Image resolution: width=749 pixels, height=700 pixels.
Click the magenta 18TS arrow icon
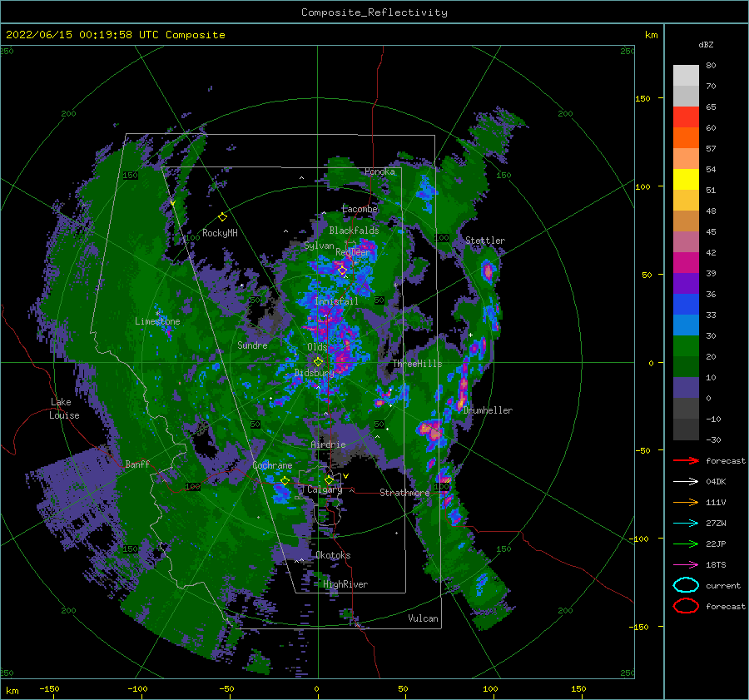point(686,565)
